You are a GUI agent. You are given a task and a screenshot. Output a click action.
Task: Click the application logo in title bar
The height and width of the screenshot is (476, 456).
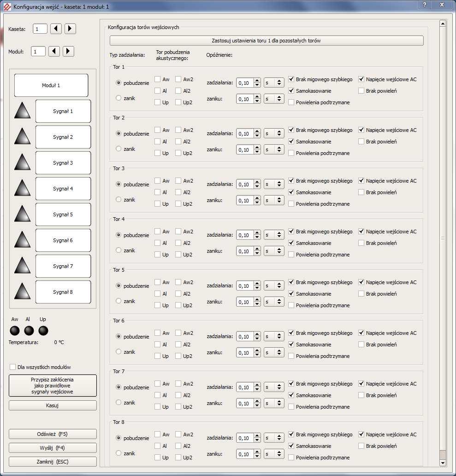coord(7,6)
